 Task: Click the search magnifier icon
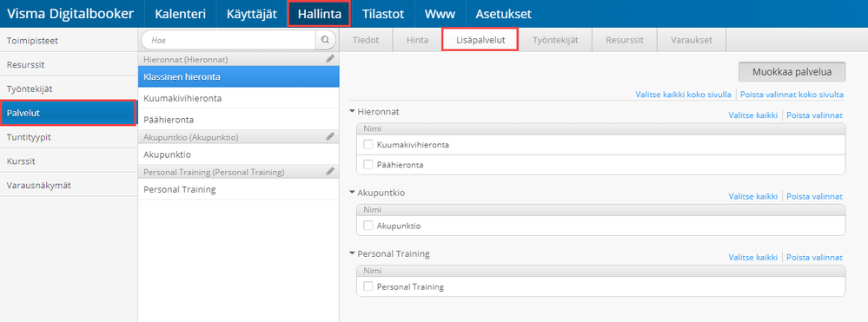click(x=326, y=40)
